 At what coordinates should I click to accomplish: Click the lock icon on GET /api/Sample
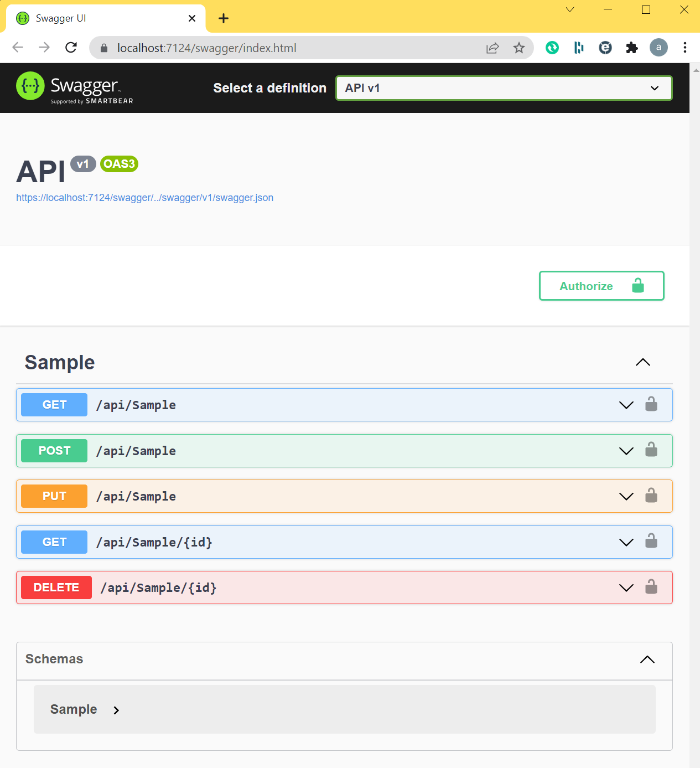click(x=651, y=405)
